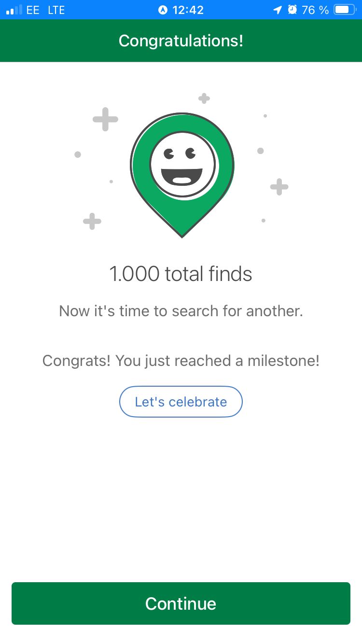This screenshot has width=362, height=644.
Task: Click the 1.000 total finds heading
Action: [181, 274]
